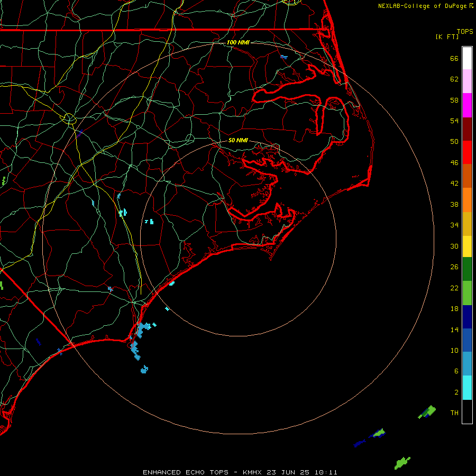Click the '[K FT]' units label
The height and width of the screenshot is (476, 476).
coord(447,36)
